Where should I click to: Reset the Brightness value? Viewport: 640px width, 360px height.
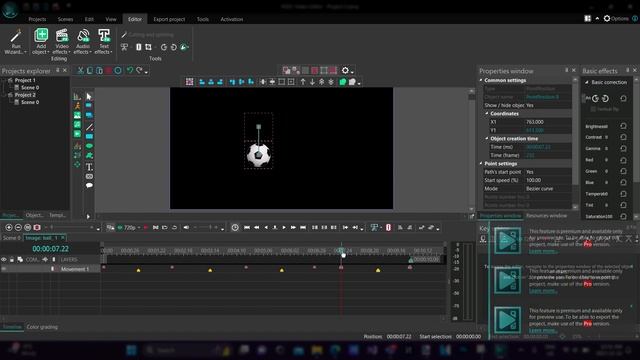(623, 126)
